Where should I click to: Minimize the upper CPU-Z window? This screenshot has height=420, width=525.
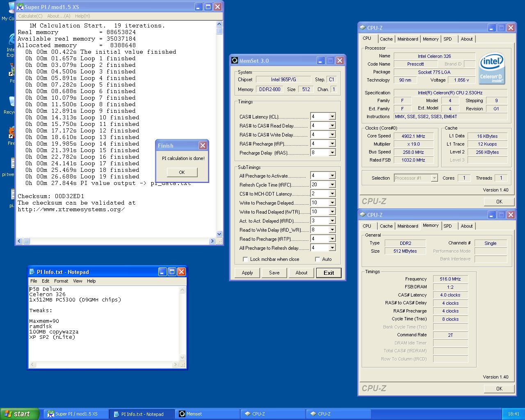pyautogui.click(x=492, y=28)
